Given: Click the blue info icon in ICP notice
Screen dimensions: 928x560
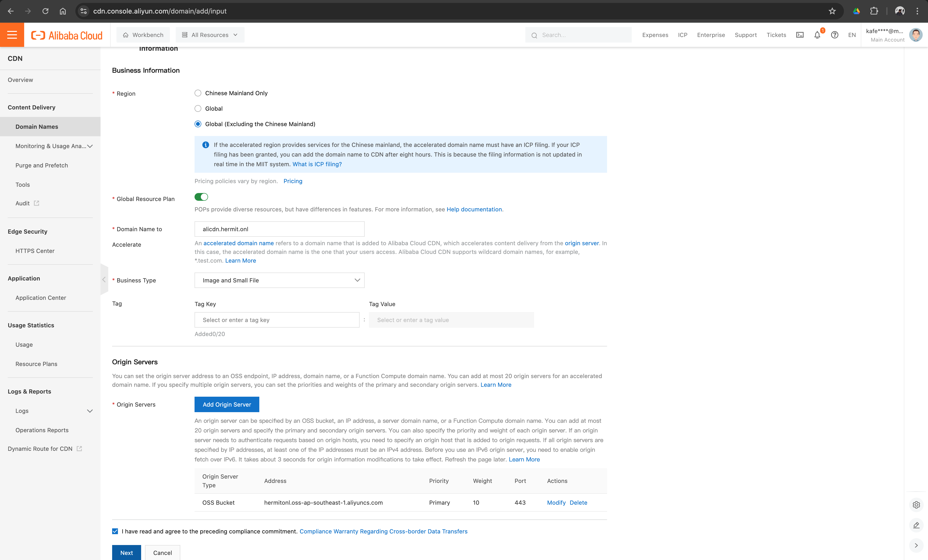Looking at the screenshot, I should click(x=206, y=145).
